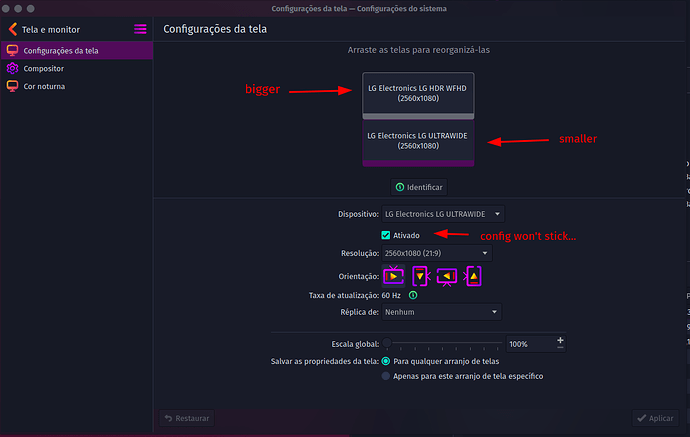Open the Resolução dropdown
The height and width of the screenshot is (437, 690).
coord(437,253)
